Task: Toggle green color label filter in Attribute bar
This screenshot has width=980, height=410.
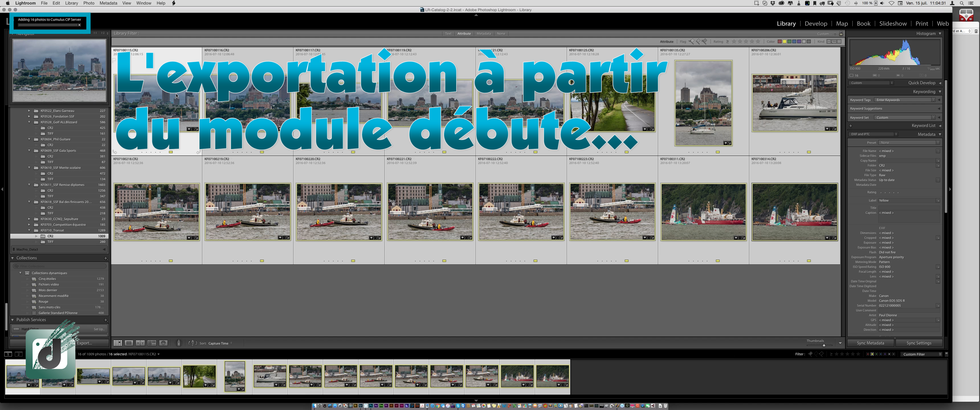Action: click(789, 42)
